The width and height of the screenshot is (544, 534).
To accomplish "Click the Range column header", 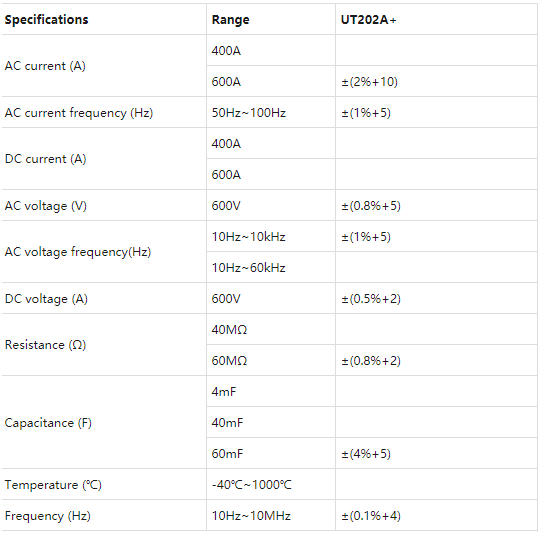I will pos(230,20).
